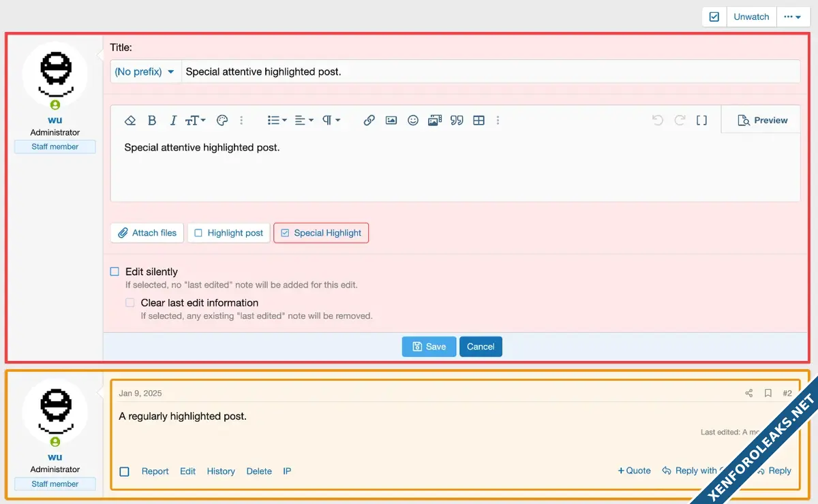Image resolution: width=818 pixels, height=504 pixels.
Task: Open the (No prefix) dropdown
Action: tap(145, 72)
